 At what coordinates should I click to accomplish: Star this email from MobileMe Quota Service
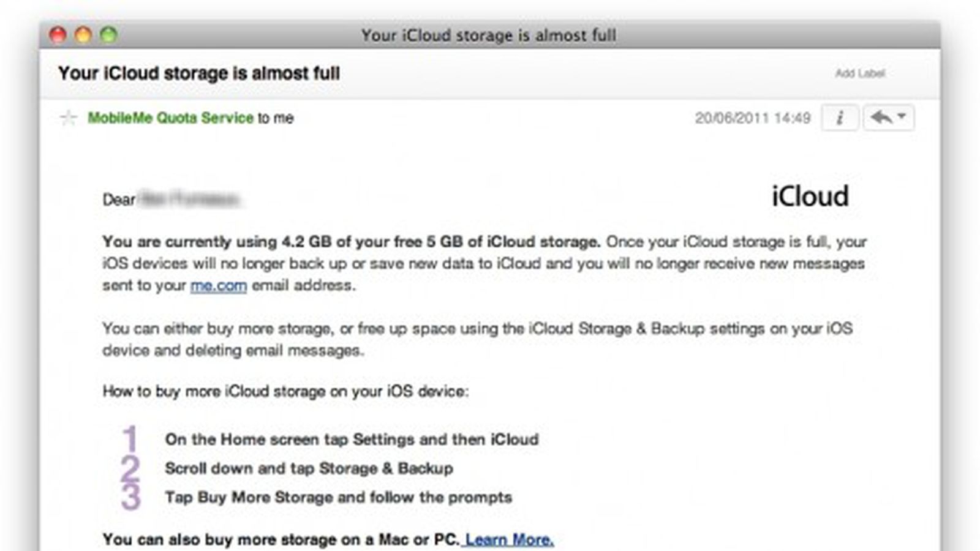pos(68,118)
